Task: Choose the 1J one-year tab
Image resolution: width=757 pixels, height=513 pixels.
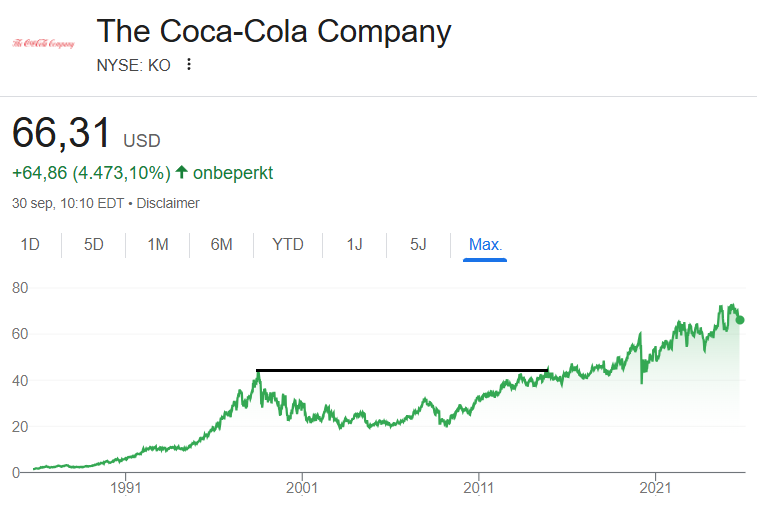Action: click(354, 245)
